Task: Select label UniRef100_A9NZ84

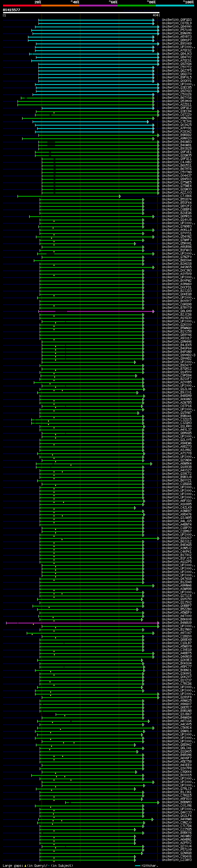Action: [177, 118]
